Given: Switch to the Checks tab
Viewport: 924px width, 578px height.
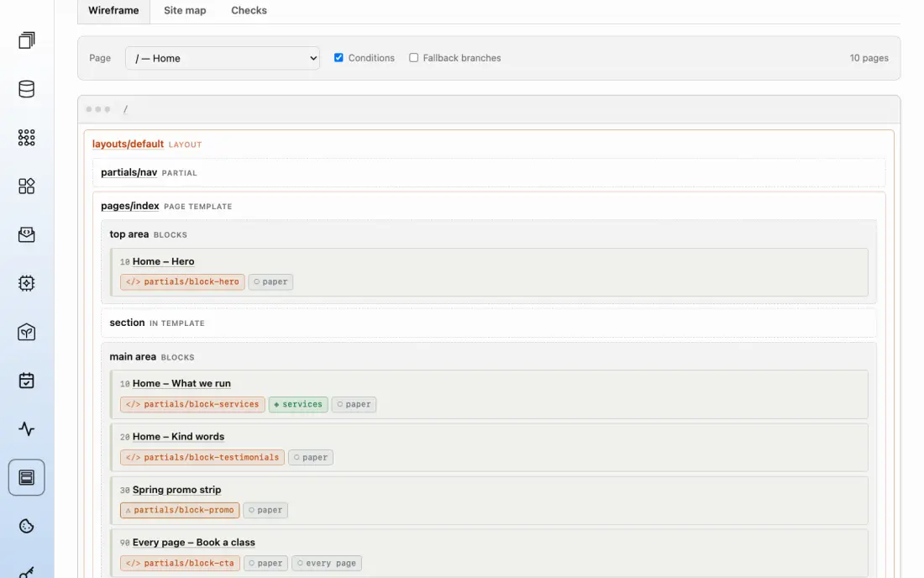Looking at the screenshot, I should pos(249,11).
